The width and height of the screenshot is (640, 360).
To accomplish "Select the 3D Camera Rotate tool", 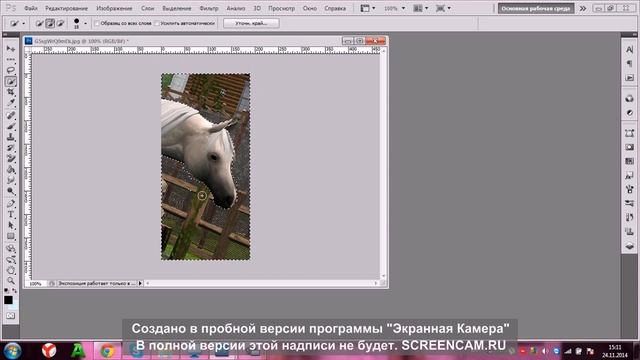I will pyautogui.click(x=11, y=259).
